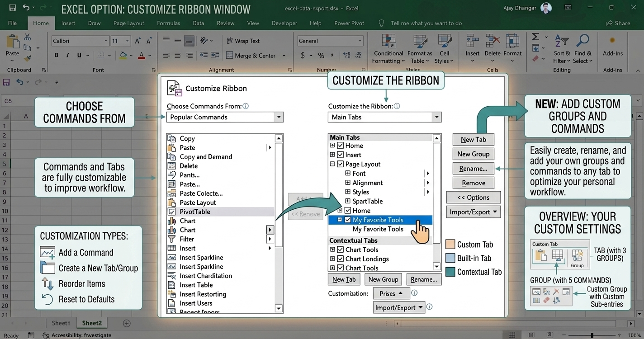The width and height of the screenshot is (644, 339).
Task: Select PivotTable in the commands list
Action: pos(220,212)
